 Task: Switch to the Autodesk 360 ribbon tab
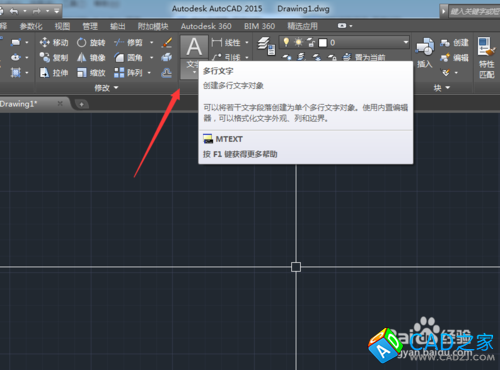pyautogui.click(x=206, y=26)
